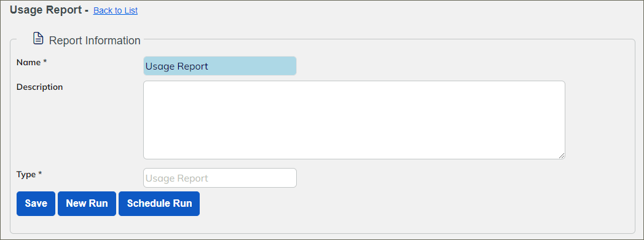Image resolution: width=644 pixels, height=240 pixels.
Task: Click the document icon beside Report Information
Action: 38,39
